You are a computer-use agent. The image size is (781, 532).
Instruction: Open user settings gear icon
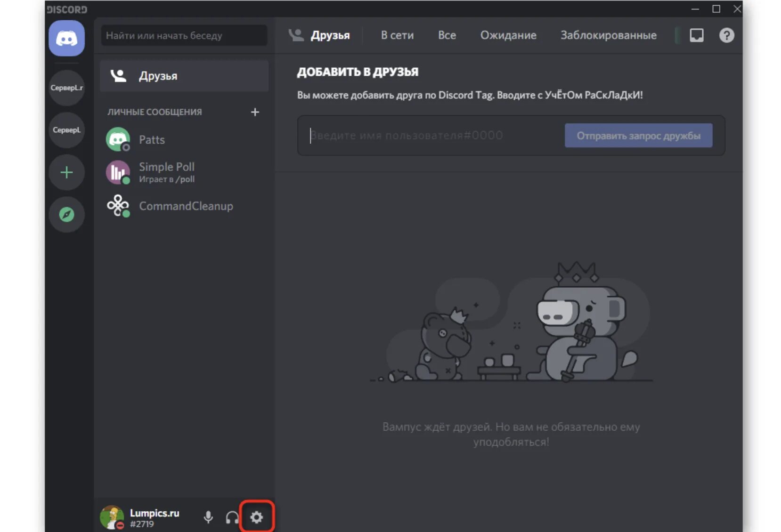click(257, 517)
